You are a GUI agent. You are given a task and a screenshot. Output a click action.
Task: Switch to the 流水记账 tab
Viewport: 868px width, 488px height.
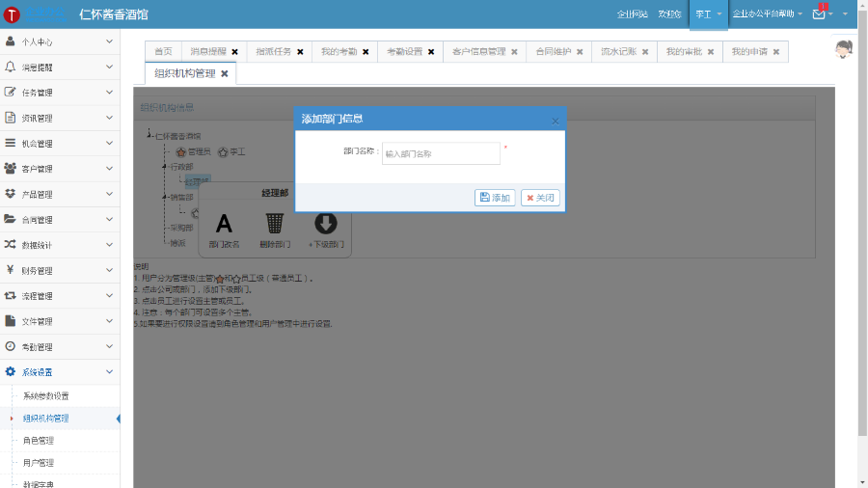[618, 51]
